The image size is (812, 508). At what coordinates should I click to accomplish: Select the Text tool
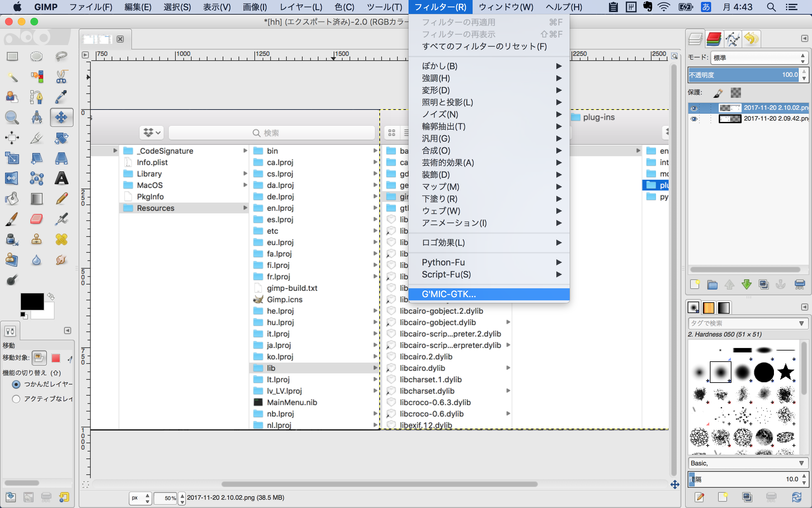coord(62,178)
